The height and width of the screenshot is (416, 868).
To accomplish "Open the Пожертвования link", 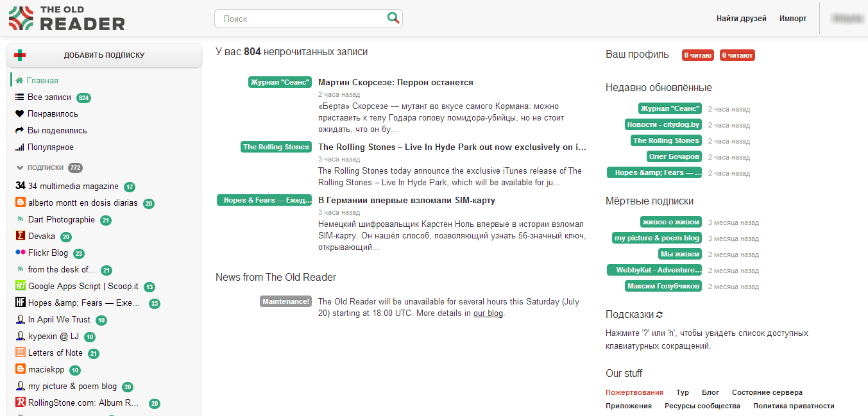I will click(x=634, y=392).
